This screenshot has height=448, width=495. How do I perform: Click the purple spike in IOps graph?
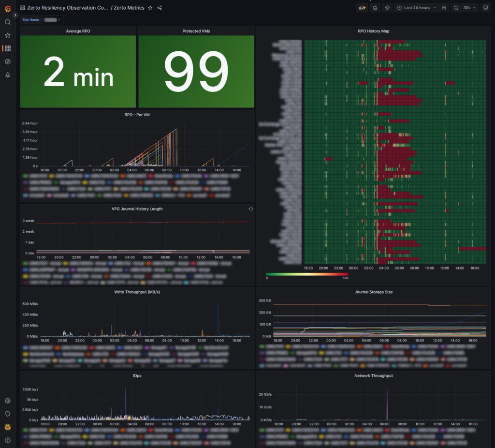point(126,403)
